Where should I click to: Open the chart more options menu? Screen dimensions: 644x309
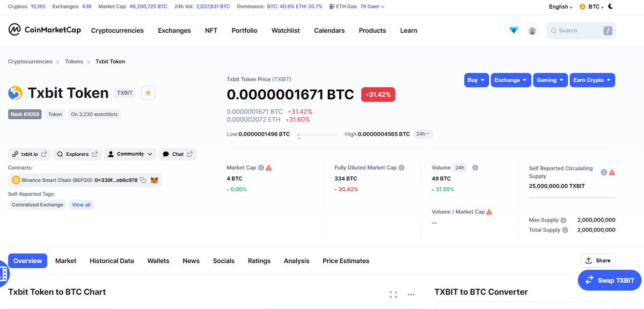[411, 294]
